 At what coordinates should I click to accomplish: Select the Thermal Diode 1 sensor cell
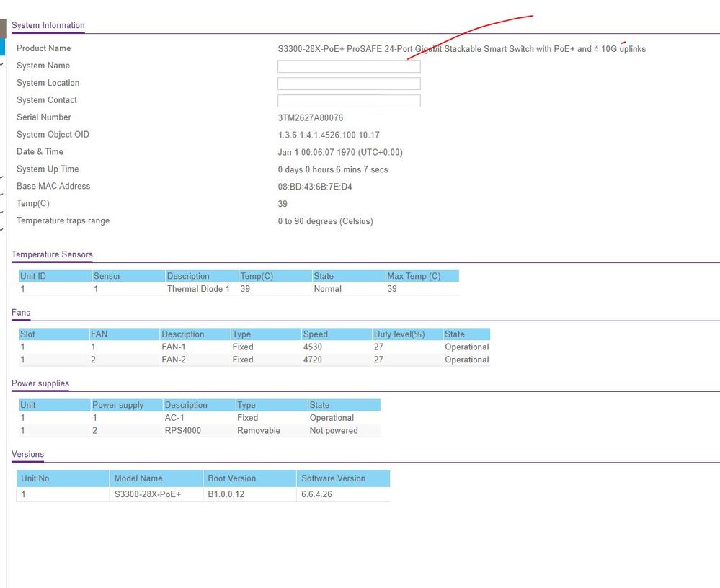198,289
